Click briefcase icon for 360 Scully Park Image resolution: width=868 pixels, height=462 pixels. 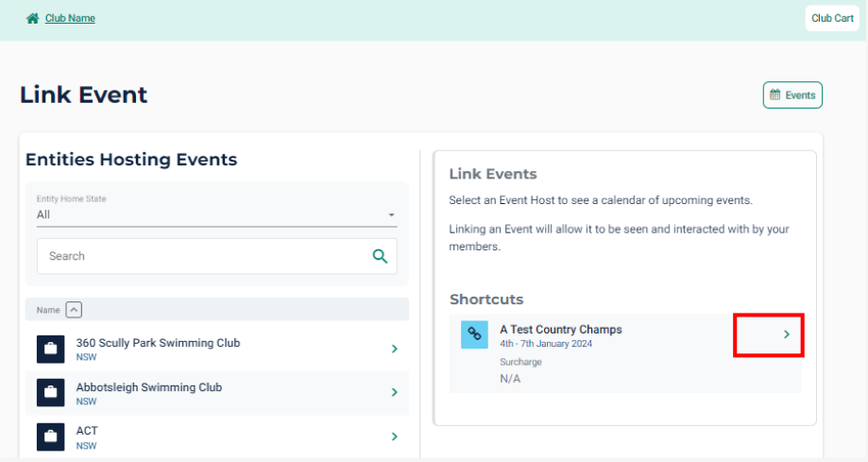click(x=50, y=349)
